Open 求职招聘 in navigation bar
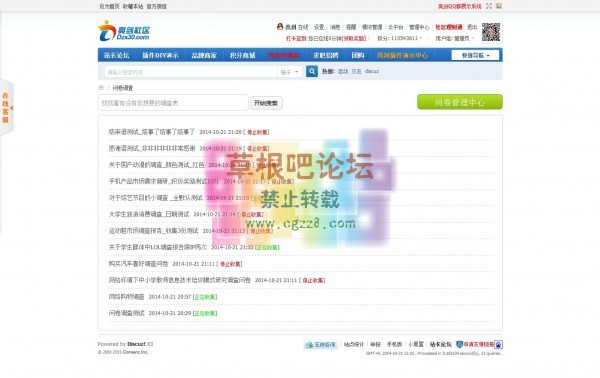The height and width of the screenshot is (378, 600). click(x=326, y=55)
